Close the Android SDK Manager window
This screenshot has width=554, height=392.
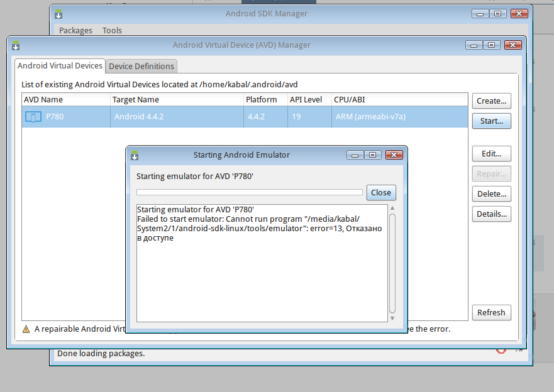pos(519,14)
